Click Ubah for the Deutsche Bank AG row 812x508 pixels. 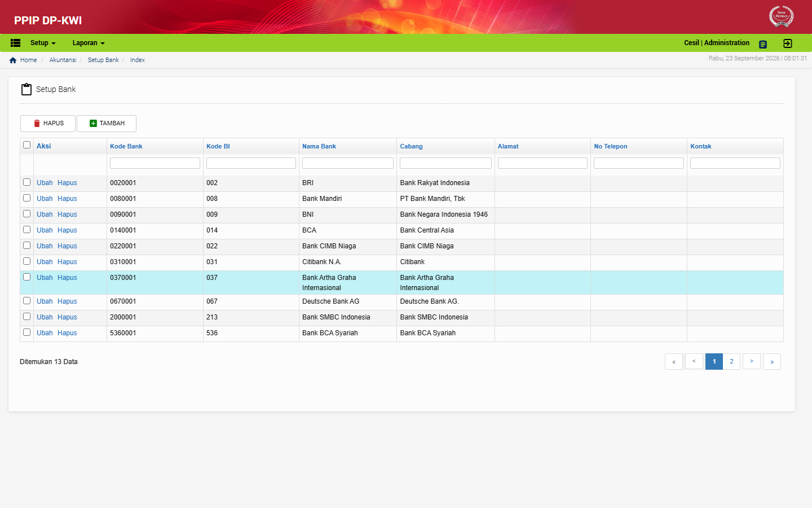(45, 301)
